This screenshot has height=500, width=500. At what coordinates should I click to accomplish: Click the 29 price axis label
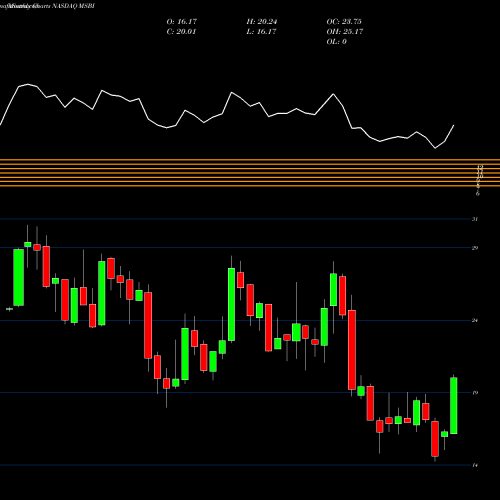[x=475, y=248]
